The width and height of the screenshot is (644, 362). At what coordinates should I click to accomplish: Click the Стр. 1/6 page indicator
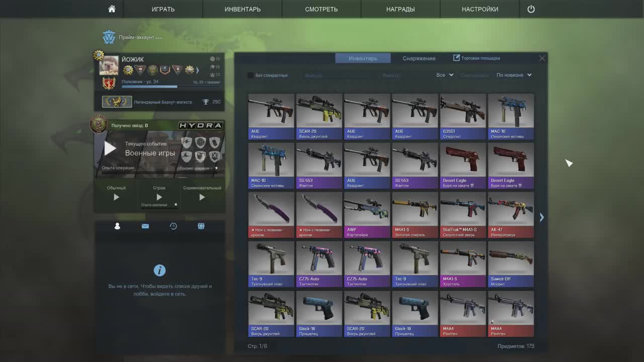(258, 346)
